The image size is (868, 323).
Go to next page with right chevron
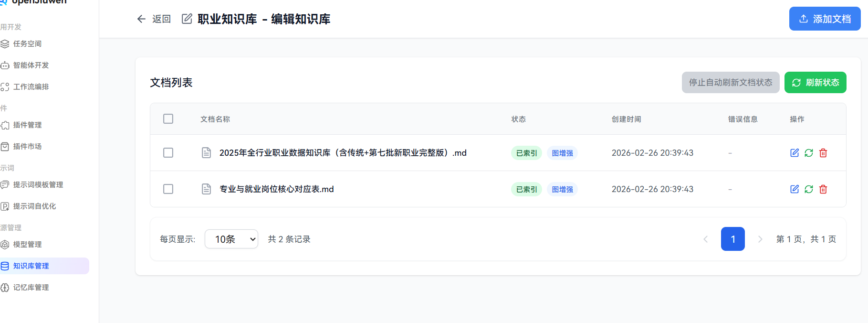pyautogui.click(x=760, y=239)
